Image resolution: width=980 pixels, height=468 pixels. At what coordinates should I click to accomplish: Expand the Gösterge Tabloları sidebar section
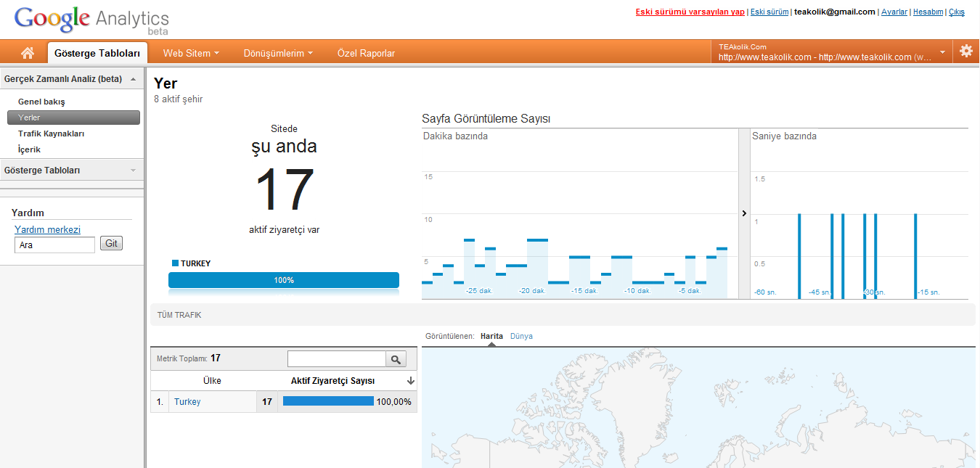point(133,171)
